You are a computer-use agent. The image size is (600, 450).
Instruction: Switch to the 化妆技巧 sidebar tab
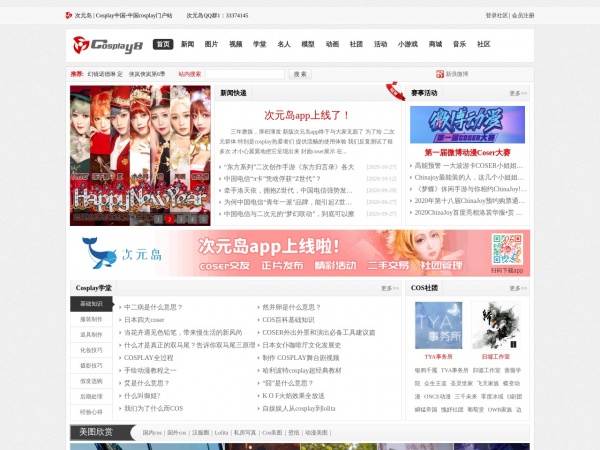[91, 350]
